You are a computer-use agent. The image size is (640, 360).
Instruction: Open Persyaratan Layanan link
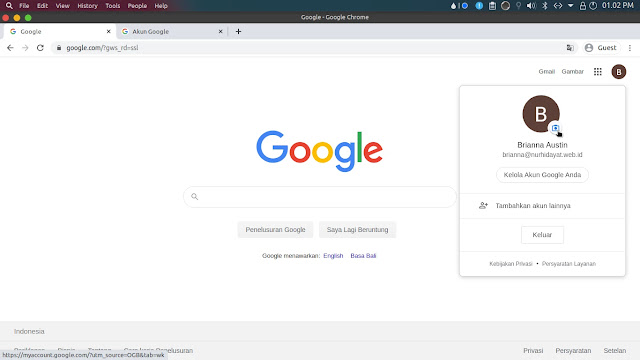(569, 264)
